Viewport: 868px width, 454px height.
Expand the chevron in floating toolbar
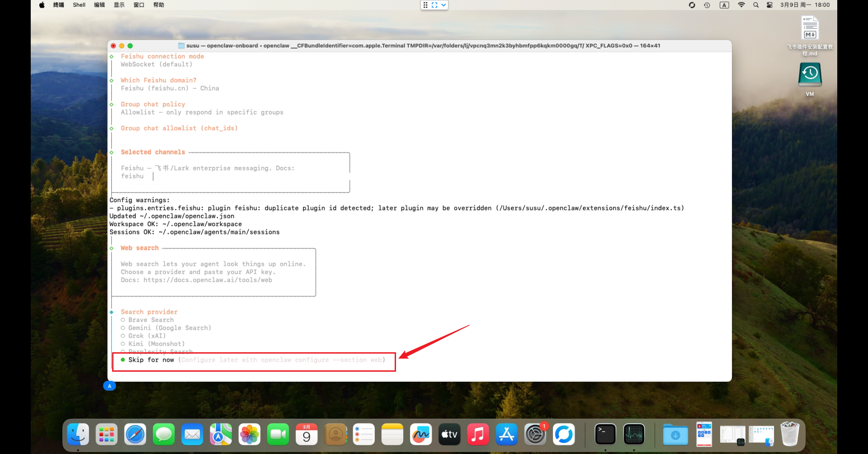click(x=443, y=5)
